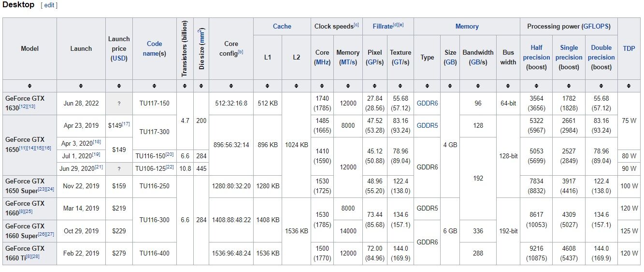Sort by Texture fillrate arrows
This screenshot has width=644, height=272.
401,86
